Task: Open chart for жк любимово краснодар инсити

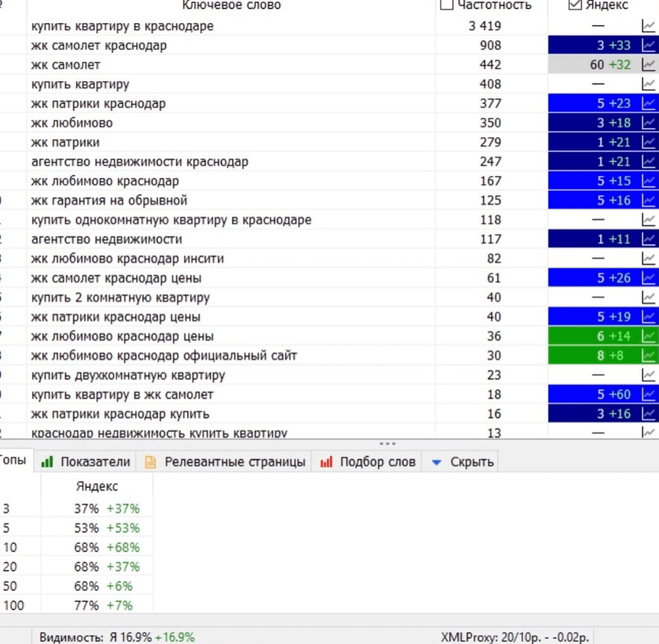Action: pyautogui.click(x=649, y=259)
